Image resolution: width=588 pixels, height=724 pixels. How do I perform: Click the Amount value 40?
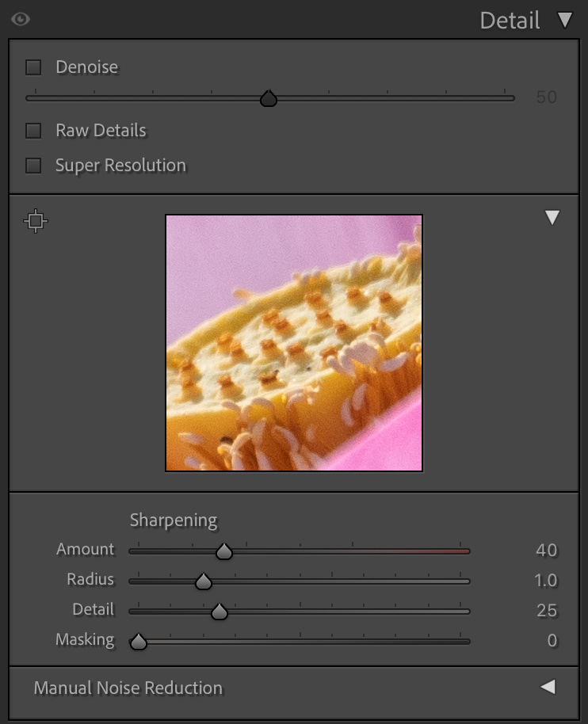[547, 551]
